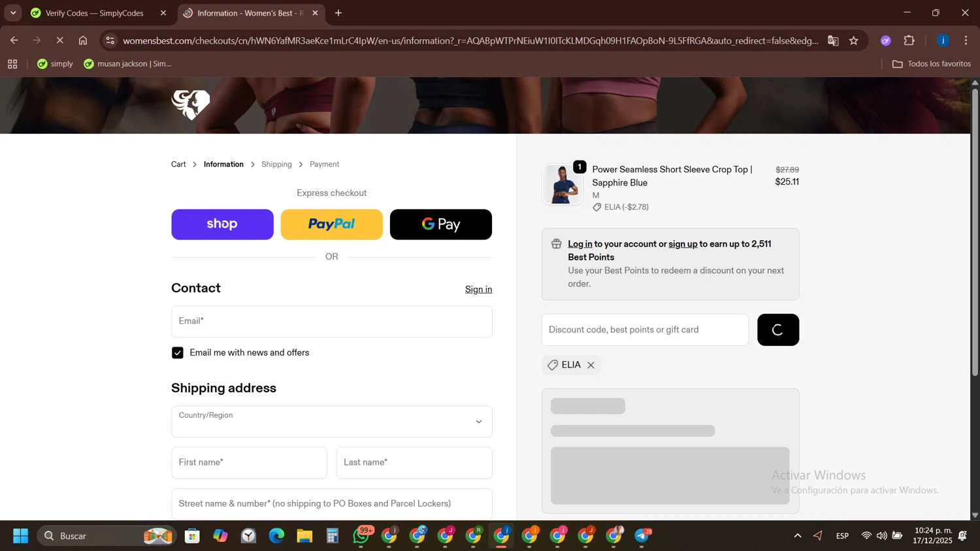Open Microsoft Edge from taskbar
The width and height of the screenshot is (980, 551).
276,536
